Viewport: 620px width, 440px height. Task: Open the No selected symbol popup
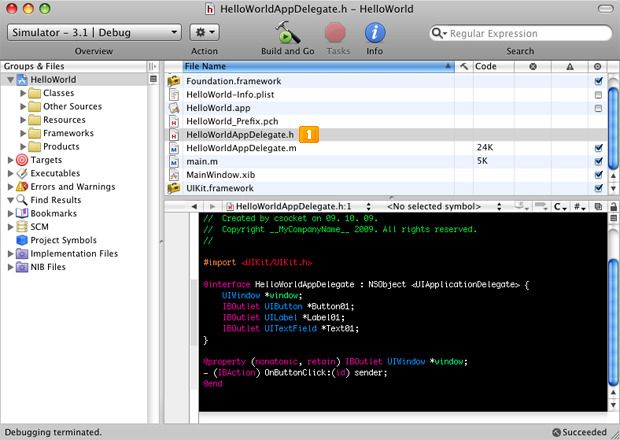[x=443, y=206]
